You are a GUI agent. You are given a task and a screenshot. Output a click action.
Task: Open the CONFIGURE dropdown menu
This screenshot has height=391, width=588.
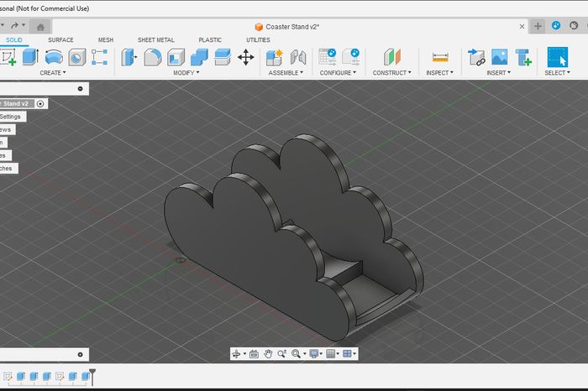pos(338,73)
